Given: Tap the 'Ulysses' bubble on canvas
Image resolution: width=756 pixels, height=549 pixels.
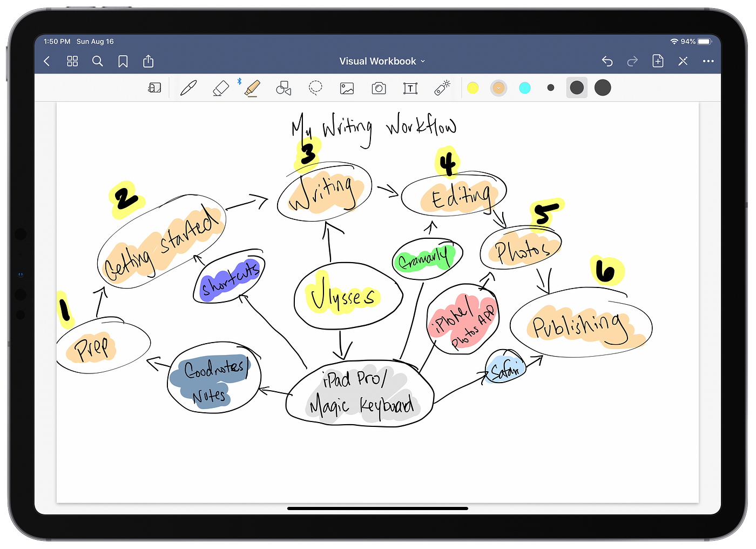Looking at the screenshot, I should (x=348, y=296).
